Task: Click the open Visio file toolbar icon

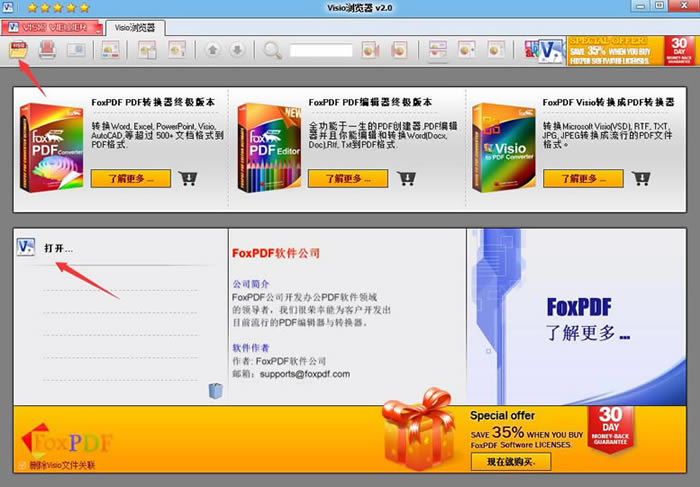Action: click(18, 49)
